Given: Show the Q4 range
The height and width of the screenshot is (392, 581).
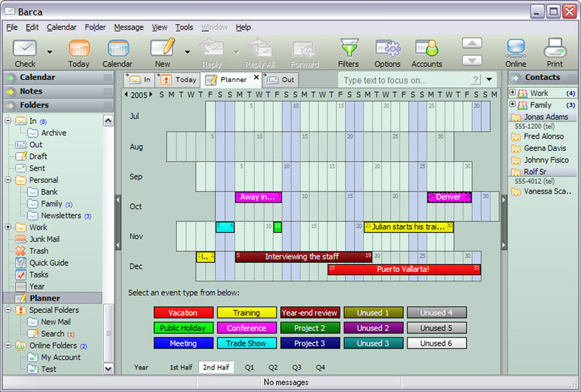Looking at the screenshot, I should [x=320, y=367].
